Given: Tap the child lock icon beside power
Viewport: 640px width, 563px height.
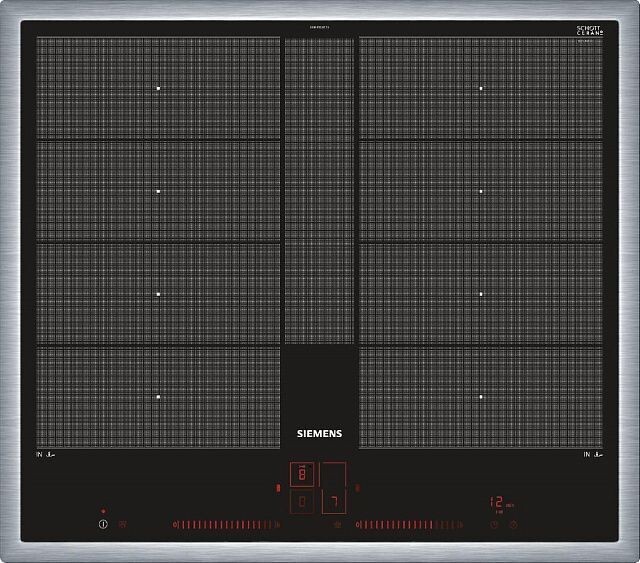Looking at the screenshot, I should click(123, 524).
